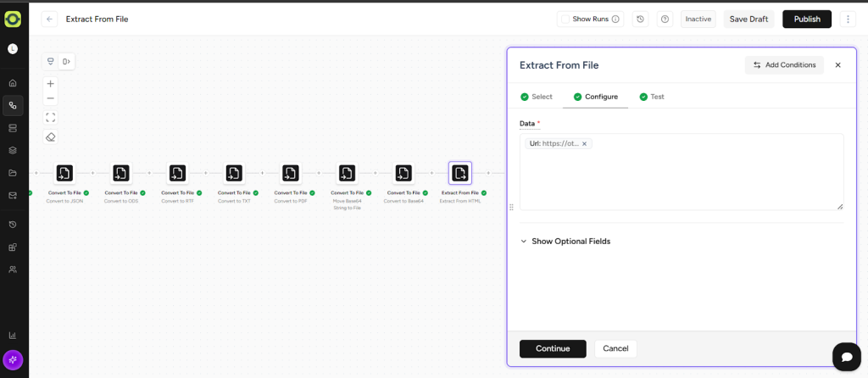Image resolution: width=868 pixels, height=378 pixels.
Task: Open the chat support bubble
Action: pos(845,357)
